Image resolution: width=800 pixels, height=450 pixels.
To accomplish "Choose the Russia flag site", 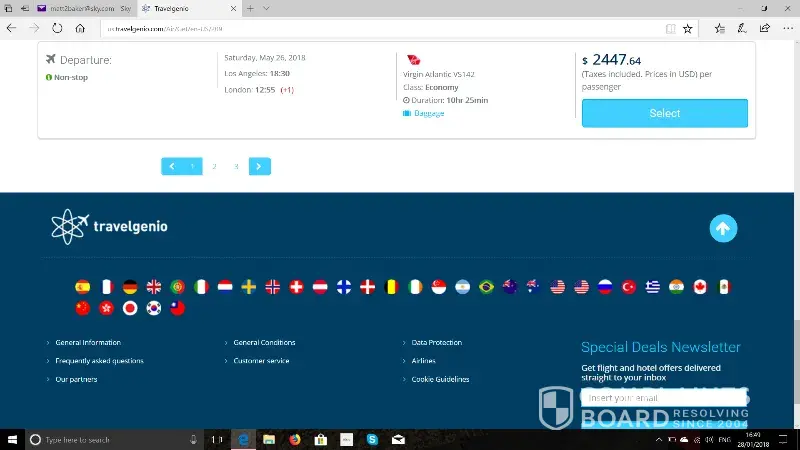I will coord(605,287).
